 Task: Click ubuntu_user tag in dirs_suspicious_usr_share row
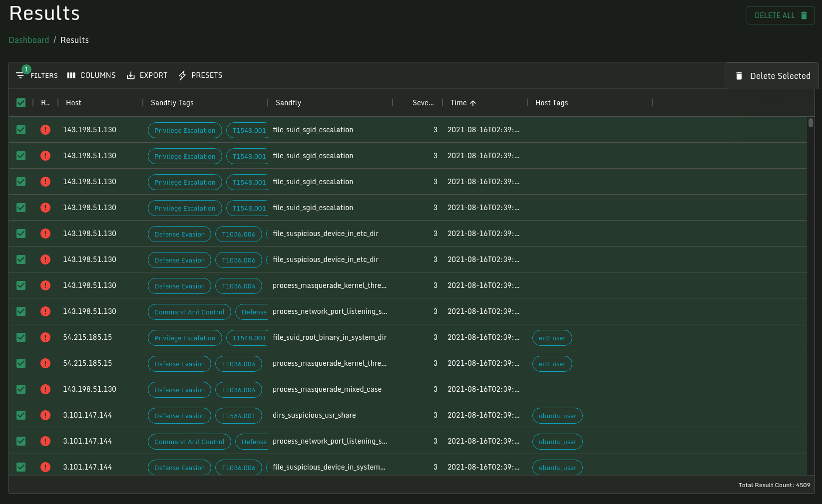(x=557, y=416)
